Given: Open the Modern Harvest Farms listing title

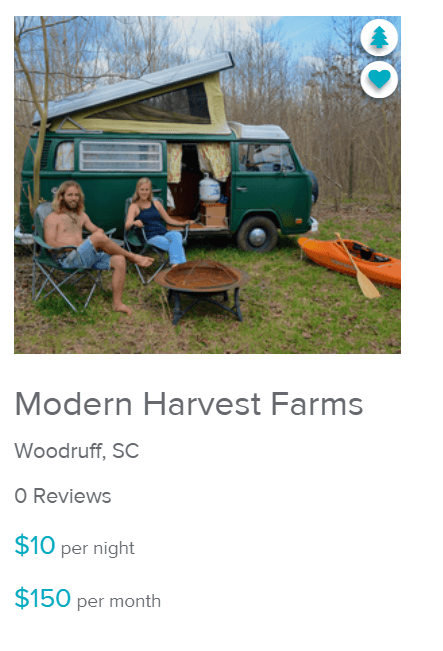Looking at the screenshot, I should (189, 404).
